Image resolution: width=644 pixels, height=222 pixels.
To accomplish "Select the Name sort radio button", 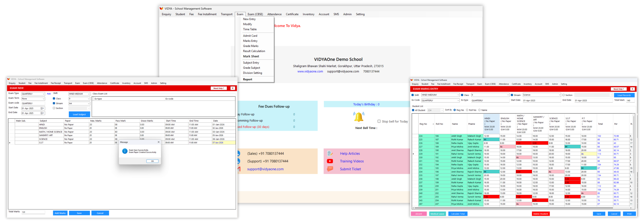I will (479, 110).
